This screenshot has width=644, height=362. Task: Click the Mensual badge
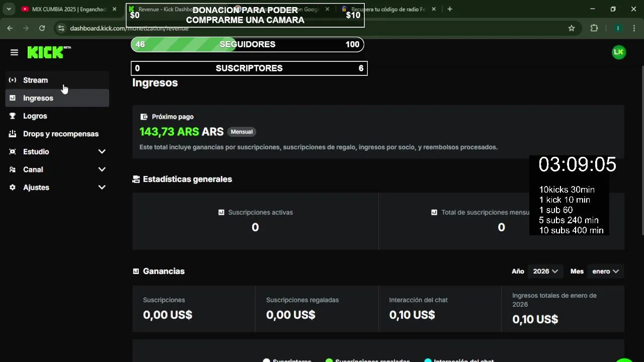[x=242, y=132]
